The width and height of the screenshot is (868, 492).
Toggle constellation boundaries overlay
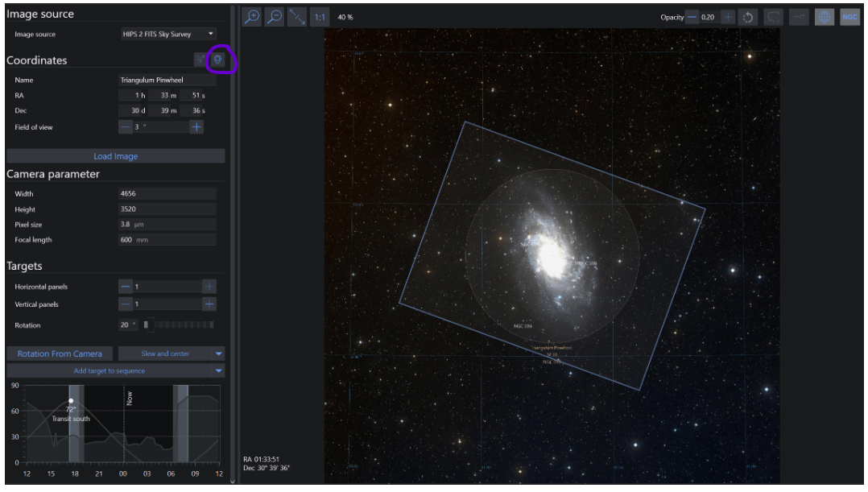[x=773, y=17]
